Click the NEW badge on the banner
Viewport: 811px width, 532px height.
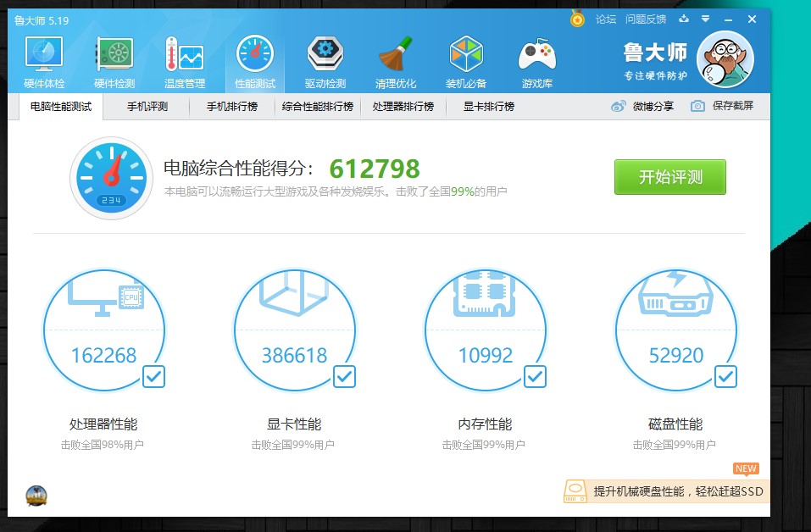click(746, 468)
